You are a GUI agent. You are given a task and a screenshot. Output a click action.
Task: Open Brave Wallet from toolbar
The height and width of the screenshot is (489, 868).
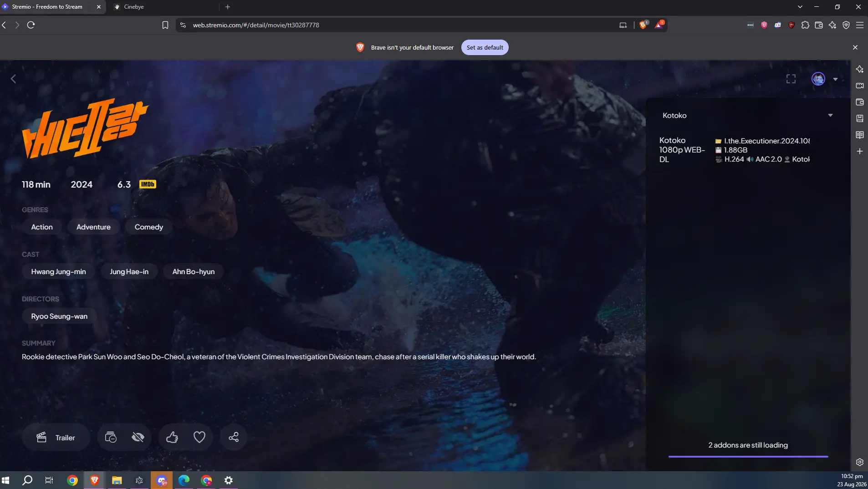point(819,25)
